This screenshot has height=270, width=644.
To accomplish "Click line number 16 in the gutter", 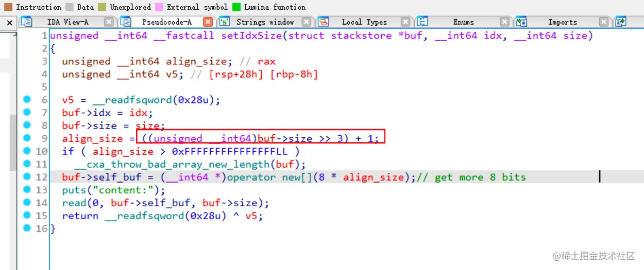I will pyautogui.click(x=42, y=228).
